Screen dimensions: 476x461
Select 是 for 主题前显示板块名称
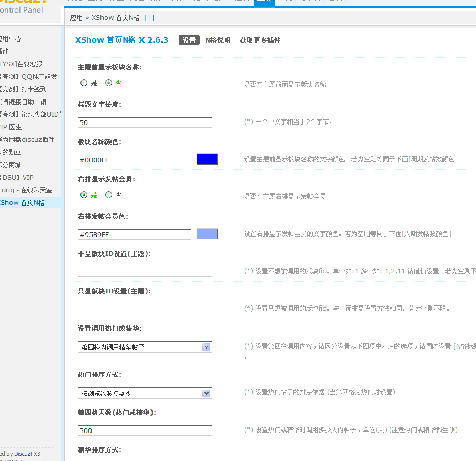click(84, 83)
